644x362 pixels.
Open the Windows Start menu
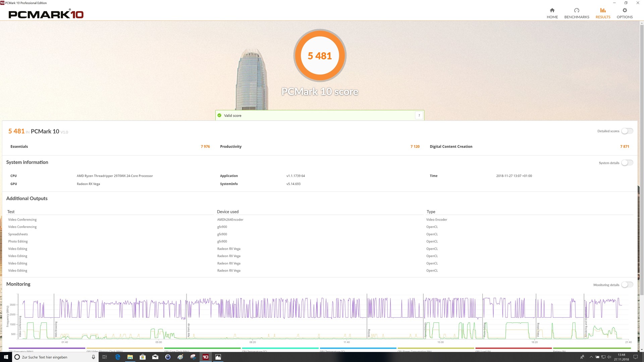coord(6,357)
